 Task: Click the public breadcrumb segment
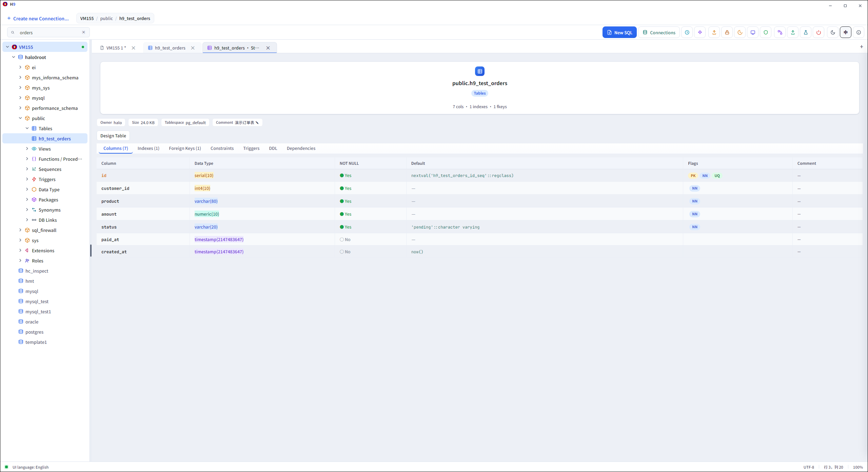(x=106, y=19)
